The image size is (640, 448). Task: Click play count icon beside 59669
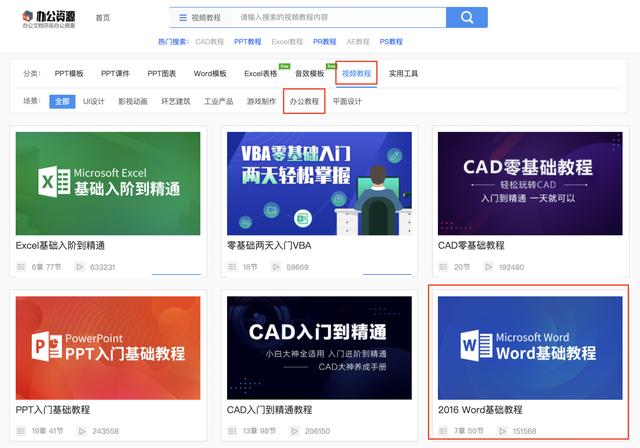(x=276, y=267)
